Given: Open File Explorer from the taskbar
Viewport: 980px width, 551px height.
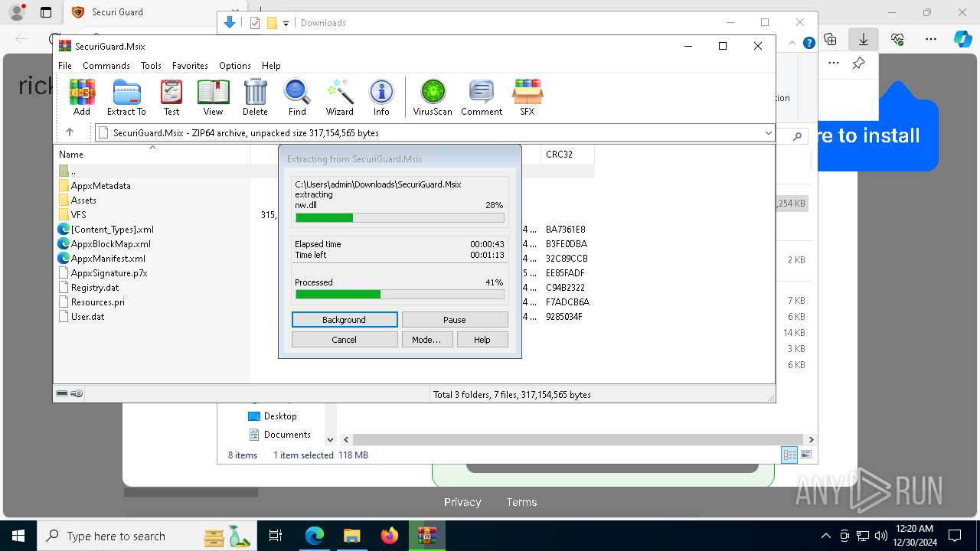Looking at the screenshot, I should point(351,536).
